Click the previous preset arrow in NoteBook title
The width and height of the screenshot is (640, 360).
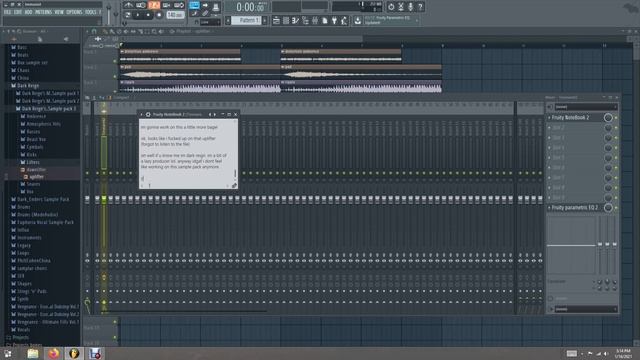click(210, 115)
